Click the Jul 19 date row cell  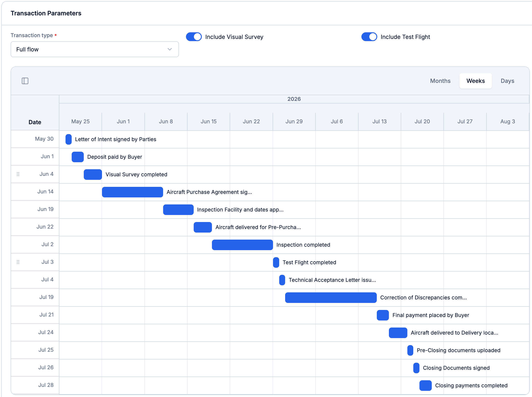tap(35, 297)
